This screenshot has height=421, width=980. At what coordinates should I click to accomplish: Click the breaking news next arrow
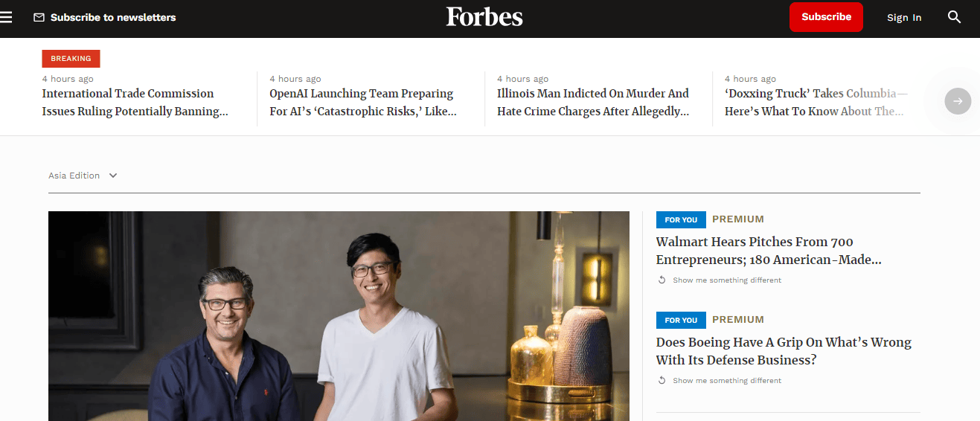click(x=958, y=101)
